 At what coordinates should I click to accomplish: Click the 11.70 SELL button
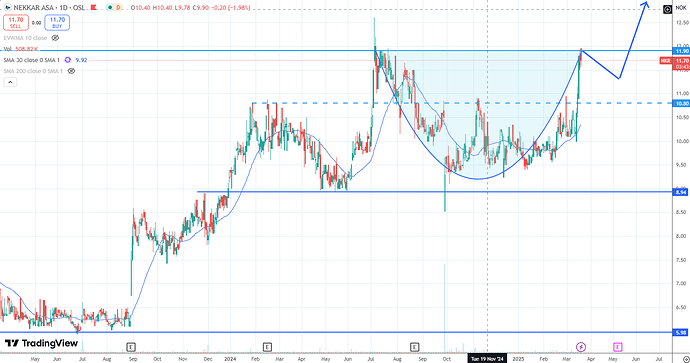[x=16, y=22]
